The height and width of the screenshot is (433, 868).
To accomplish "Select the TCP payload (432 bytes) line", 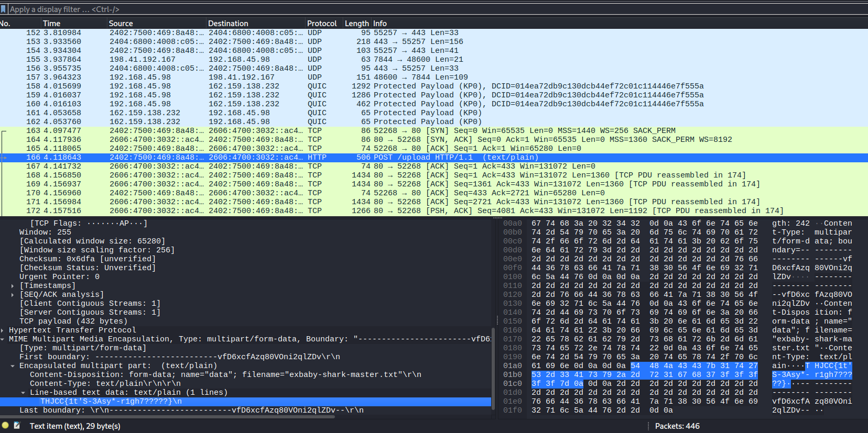I will (x=73, y=321).
